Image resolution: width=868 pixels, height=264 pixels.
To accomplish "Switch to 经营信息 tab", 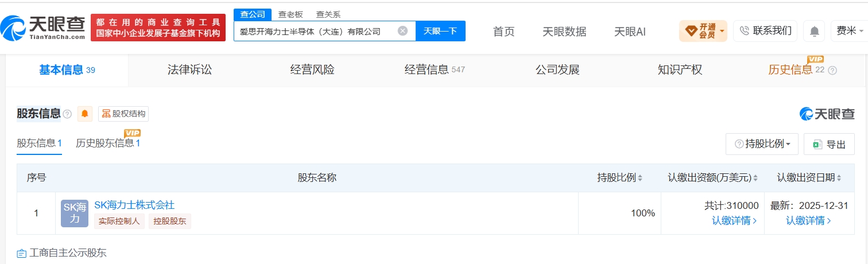I will 435,70.
